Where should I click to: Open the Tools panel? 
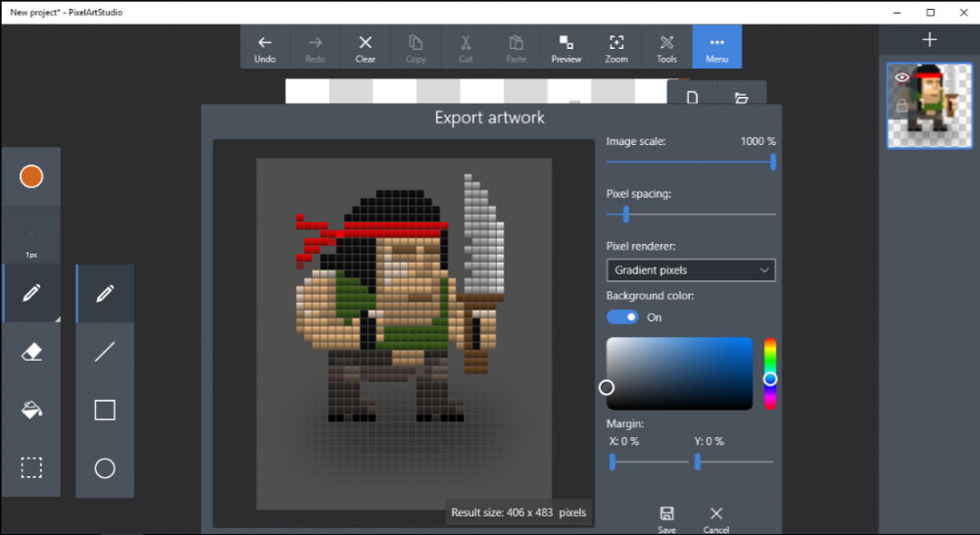click(x=666, y=47)
